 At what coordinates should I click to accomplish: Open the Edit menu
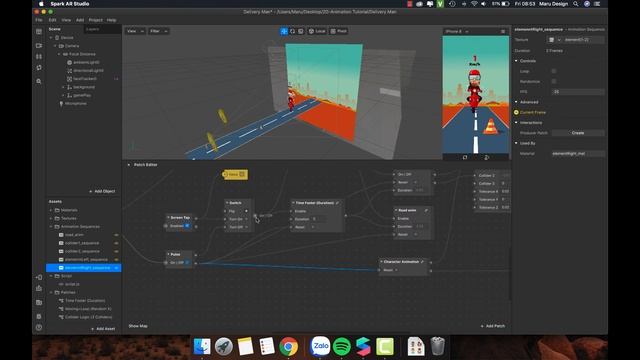[53, 20]
